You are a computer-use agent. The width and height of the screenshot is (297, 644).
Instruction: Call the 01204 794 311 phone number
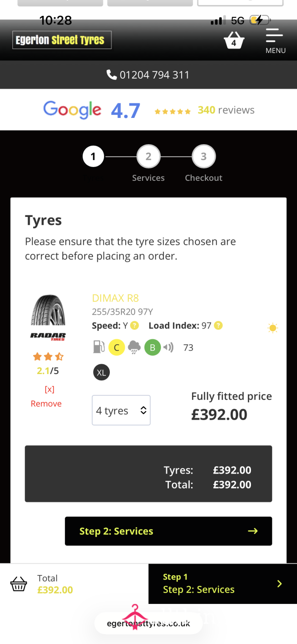148,75
